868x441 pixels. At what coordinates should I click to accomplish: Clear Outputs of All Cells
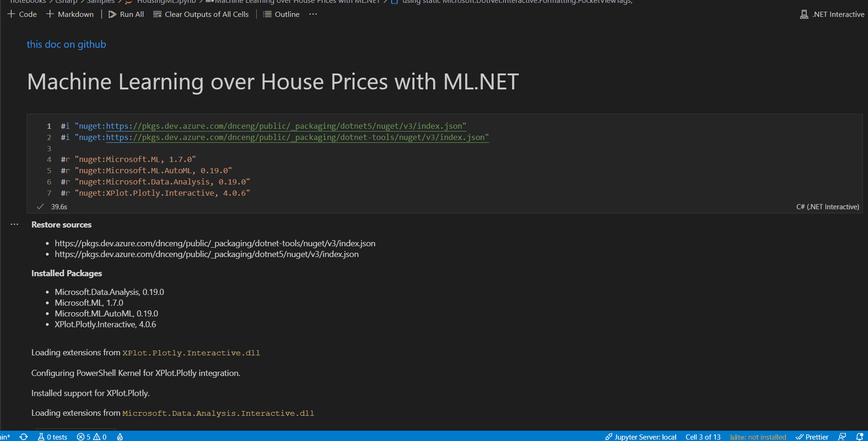(201, 14)
